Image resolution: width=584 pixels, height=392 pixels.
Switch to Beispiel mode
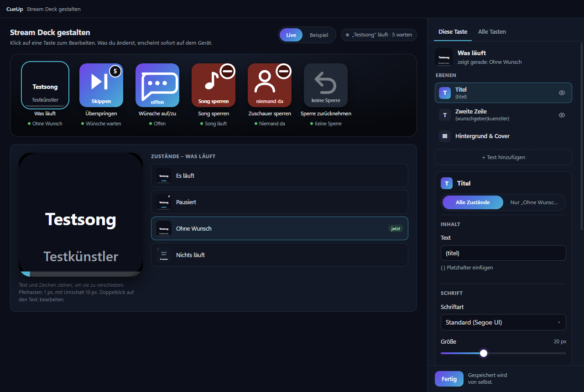[319, 35]
